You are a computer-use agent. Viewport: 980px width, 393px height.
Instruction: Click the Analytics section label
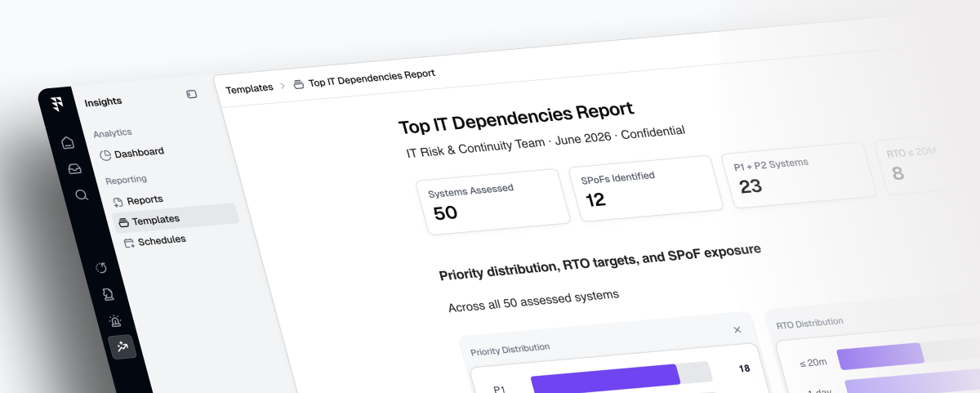[113, 133]
